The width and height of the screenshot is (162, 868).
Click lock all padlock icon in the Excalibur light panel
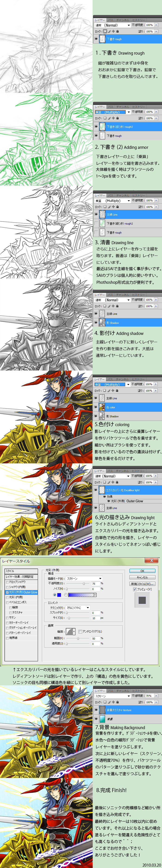click(x=117, y=482)
